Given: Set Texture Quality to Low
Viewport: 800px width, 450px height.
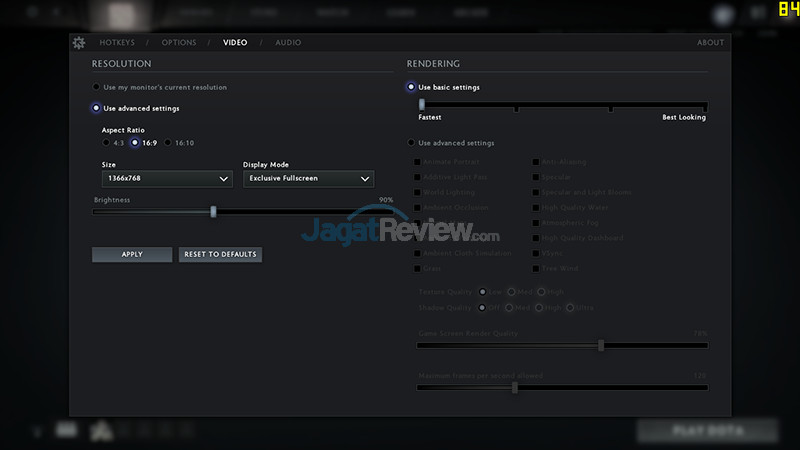Looking at the screenshot, I should [x=482, y=292].
